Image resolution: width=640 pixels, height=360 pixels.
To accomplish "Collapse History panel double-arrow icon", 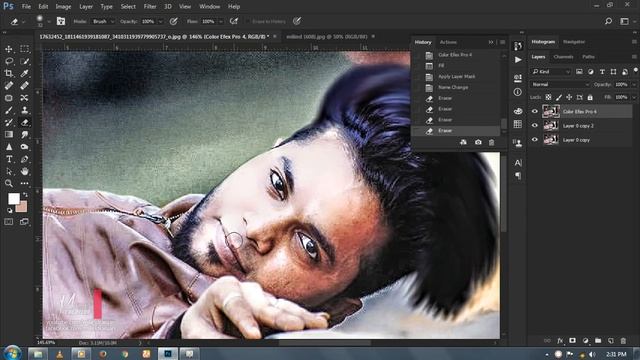I will (x=491, y=42).
